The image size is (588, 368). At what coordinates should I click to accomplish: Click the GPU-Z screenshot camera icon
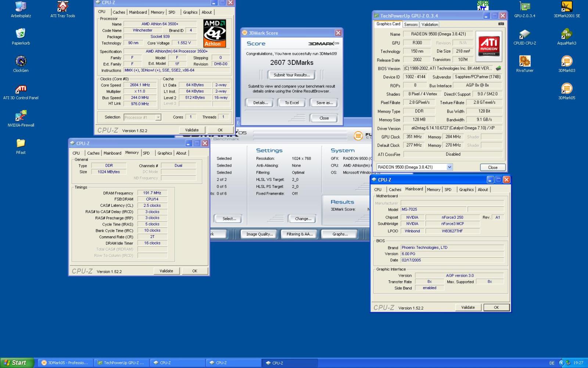tap(501, 24)
